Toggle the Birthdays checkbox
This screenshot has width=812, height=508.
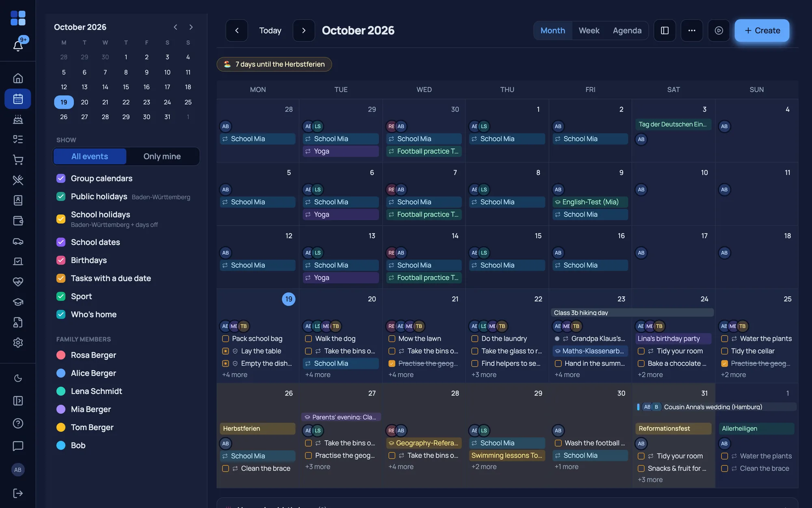point(61,260)
